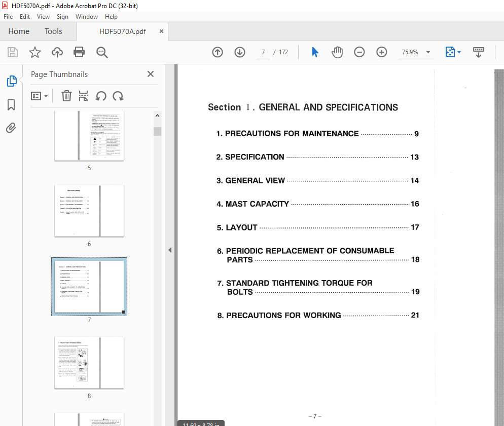
Task: Click the Fit page view icon
Action: coord(450,52)
